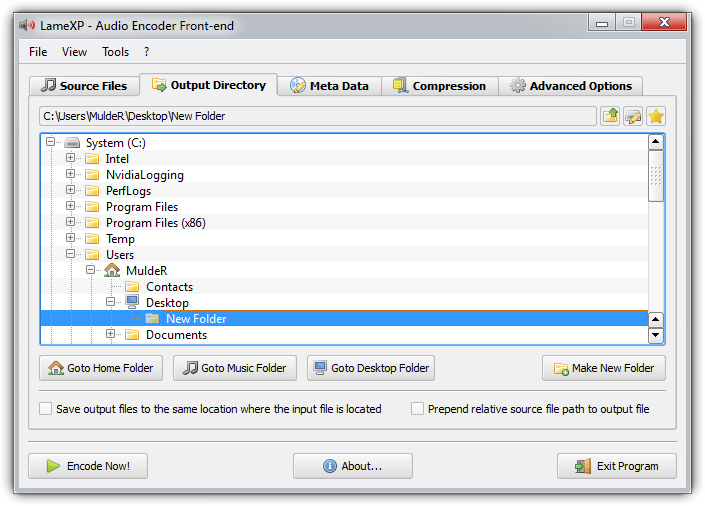Check Prepend relative source file path option
Image resolution: width=705 pixels, height=506 pixels.
417,408
